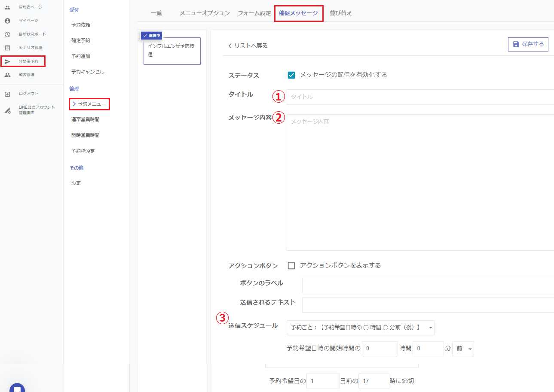This screenshot has height=392, width=554.
Task: Open 予約メニュー in the sidebar
Action: (92, 104)
